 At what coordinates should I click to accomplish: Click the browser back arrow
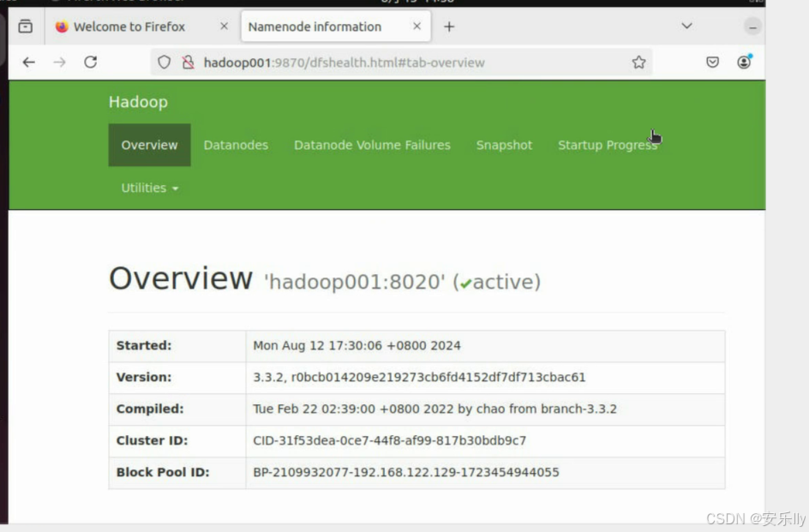29,63
